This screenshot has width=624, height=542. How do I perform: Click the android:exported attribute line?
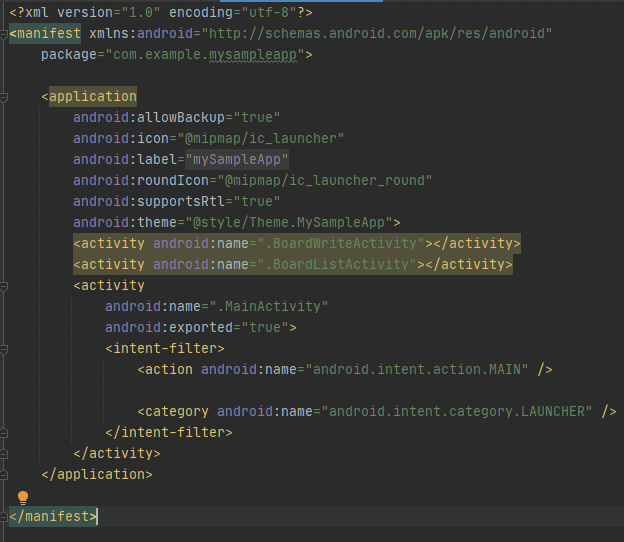pos(201,328)
